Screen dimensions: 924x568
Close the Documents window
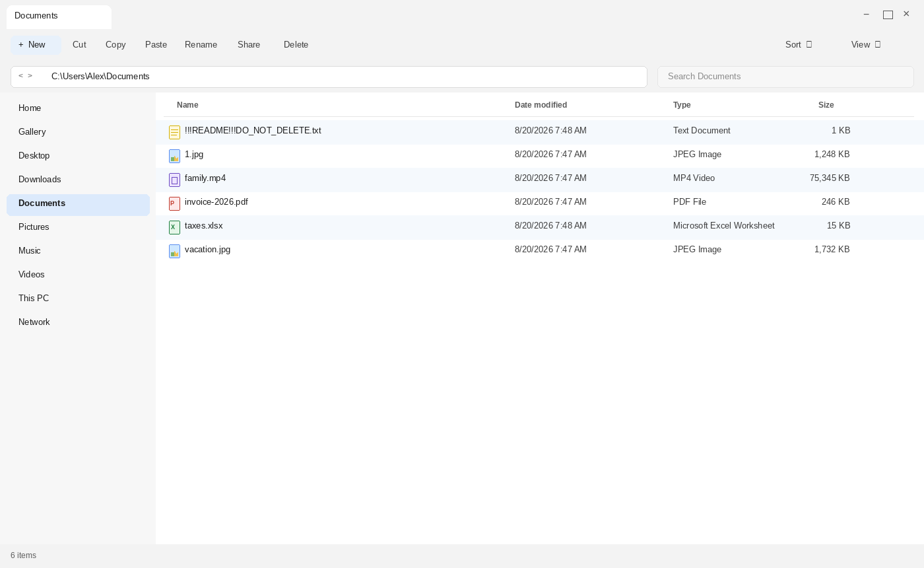click(x=906, y=14)
